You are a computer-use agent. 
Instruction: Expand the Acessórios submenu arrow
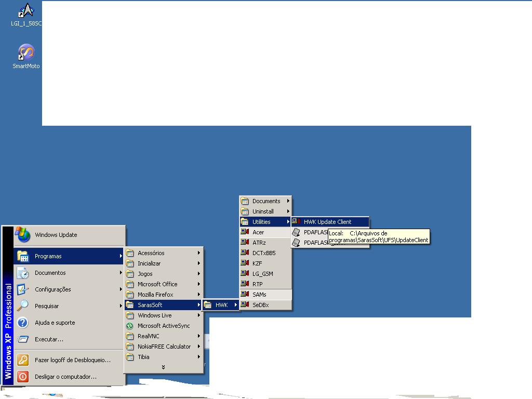pyautogui.click(x=199, y=253)
